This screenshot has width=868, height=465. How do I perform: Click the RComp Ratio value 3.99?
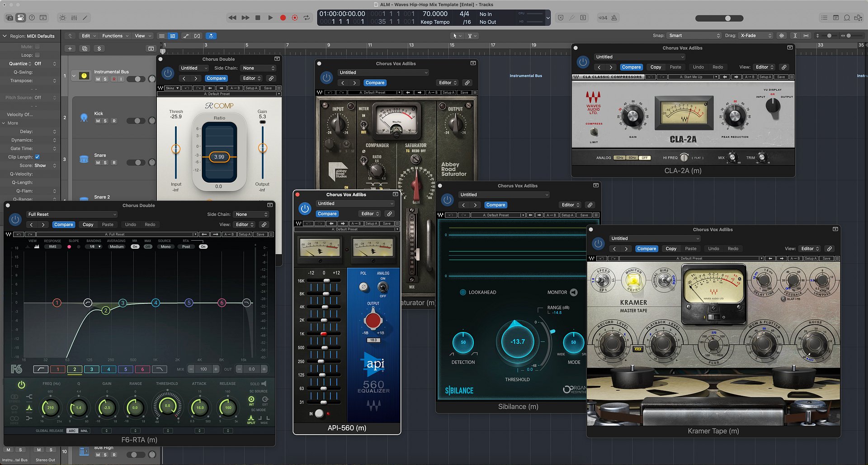219,157
